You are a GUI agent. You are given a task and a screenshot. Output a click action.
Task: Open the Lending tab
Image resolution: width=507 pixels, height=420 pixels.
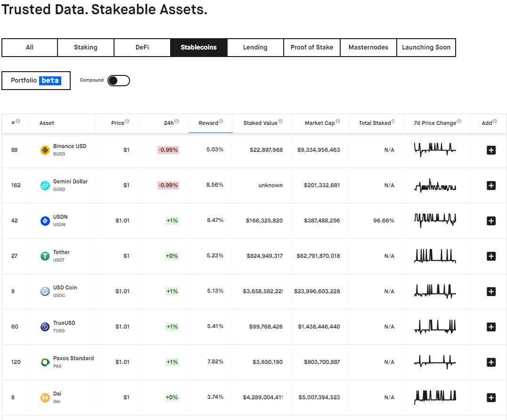click(x=255, y=48)
